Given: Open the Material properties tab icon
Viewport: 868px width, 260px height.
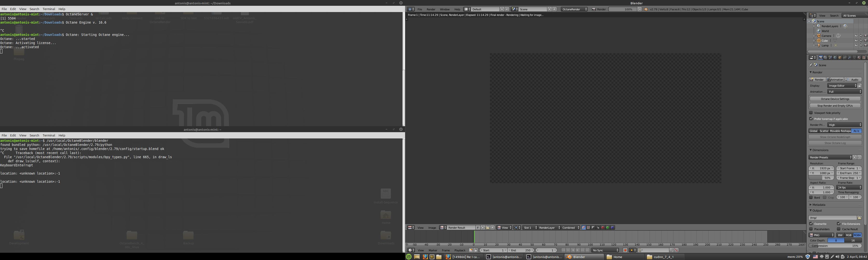Looking at the screenshot, I should [859, 58].
